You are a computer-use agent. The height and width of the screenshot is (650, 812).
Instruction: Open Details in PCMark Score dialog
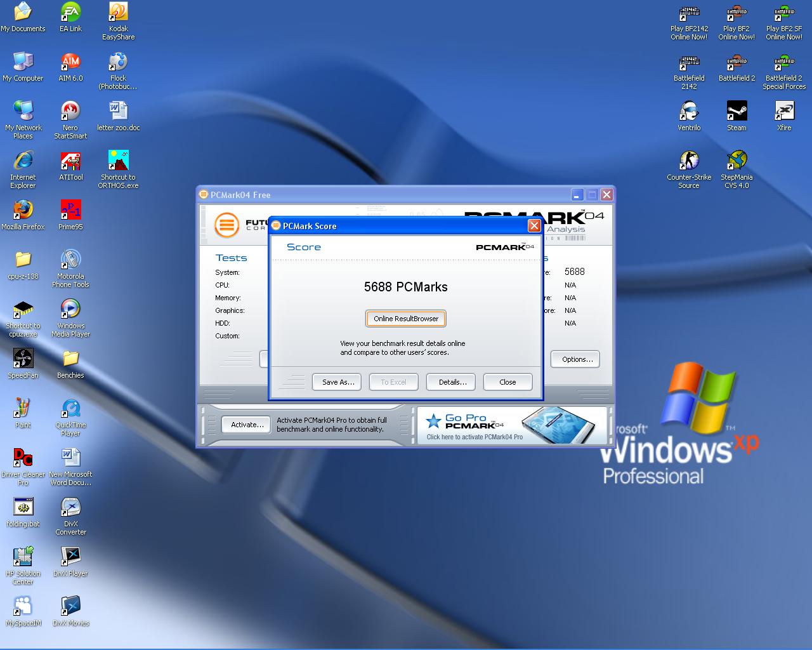coord(452,382)
